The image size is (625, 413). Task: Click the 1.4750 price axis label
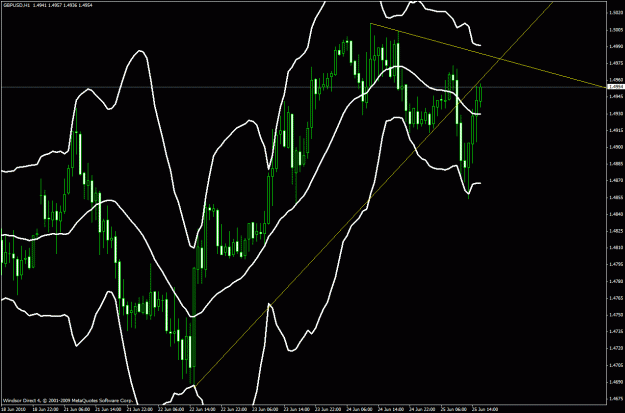coord(616,315)
